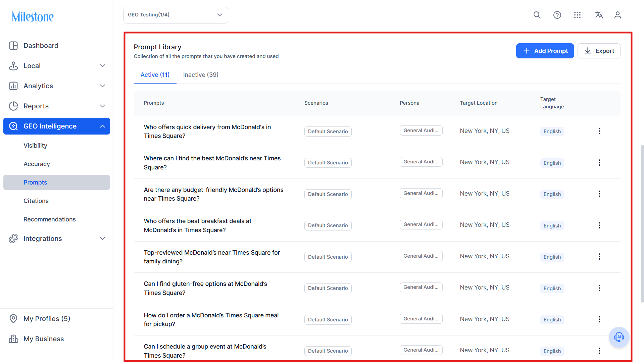Click the My Profiles location icon

(13, 319)
